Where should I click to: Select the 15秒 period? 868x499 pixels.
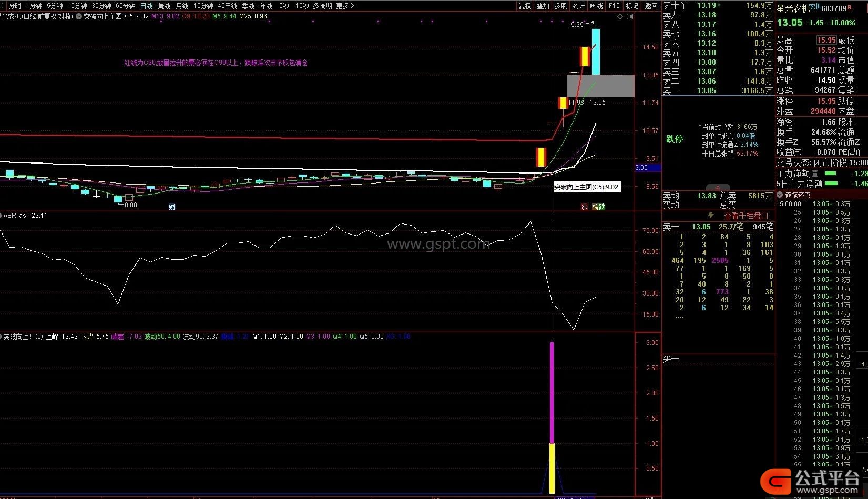pyautogui.click(x=302, y=6)
